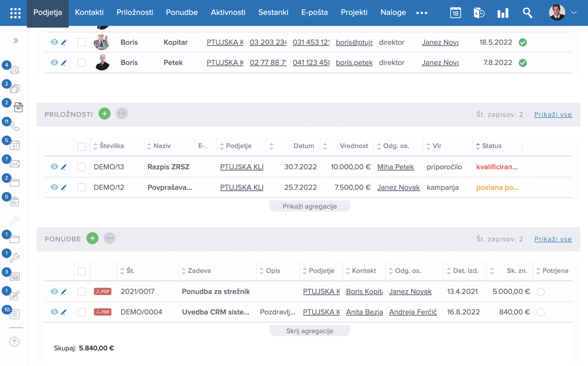
Task: Sort Priložnosti table by Status column
Action: point(477,146)
